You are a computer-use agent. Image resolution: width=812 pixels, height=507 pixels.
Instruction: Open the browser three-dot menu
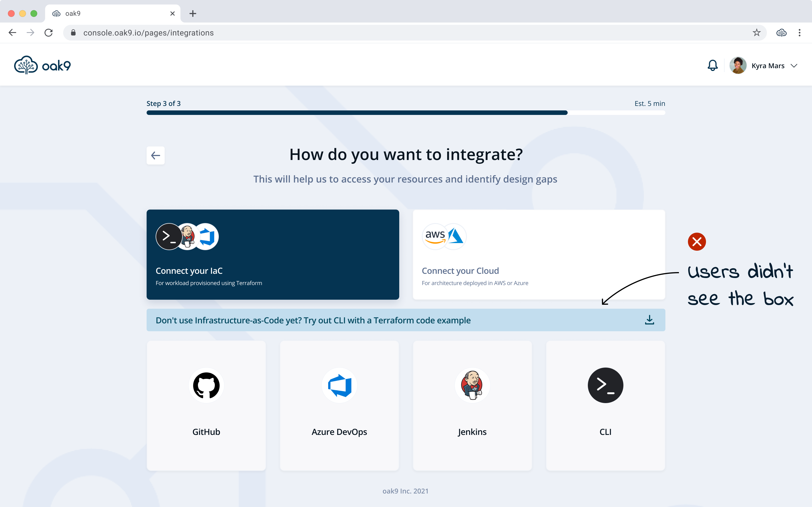pyautogui.click(x=799, y=32)
